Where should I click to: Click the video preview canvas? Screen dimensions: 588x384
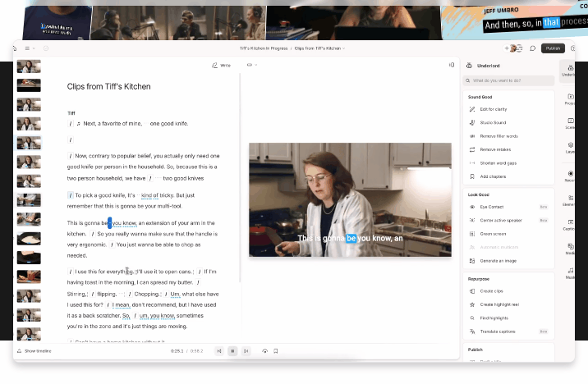pyautogui.click(x=350, y=199)
